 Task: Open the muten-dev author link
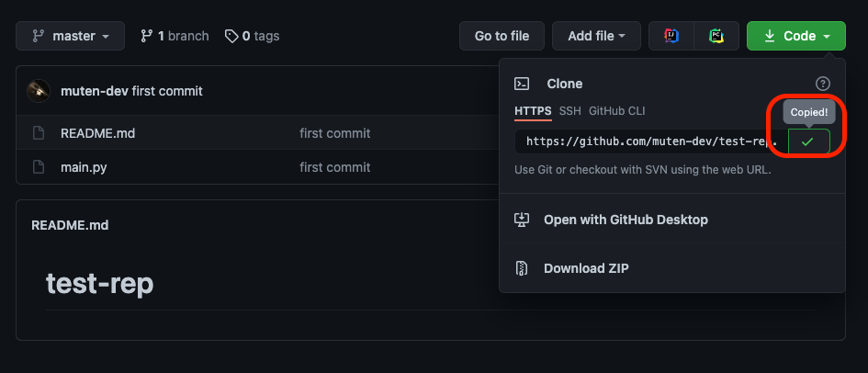tap(94, 91)
